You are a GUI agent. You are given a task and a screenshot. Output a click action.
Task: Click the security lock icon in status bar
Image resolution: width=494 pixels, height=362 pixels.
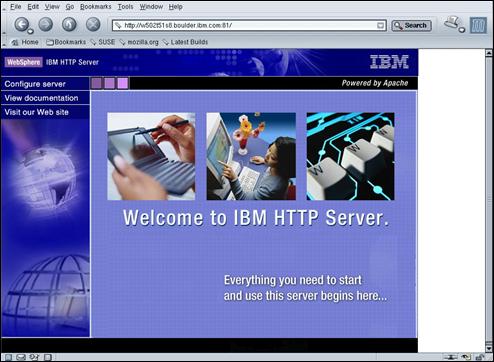[x=480, y=357]
